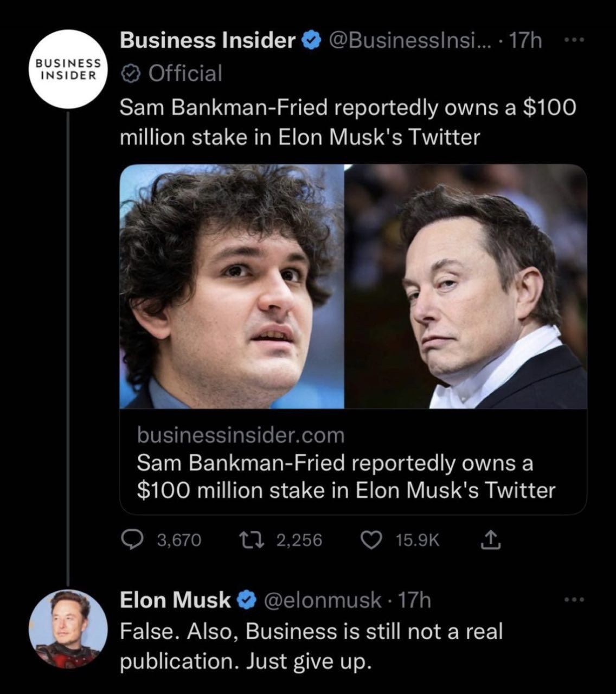The height and width of the screenshot is (694, 616).
Task: Open more options on Elon Musk reply
Action: click(x=572, y=600)
